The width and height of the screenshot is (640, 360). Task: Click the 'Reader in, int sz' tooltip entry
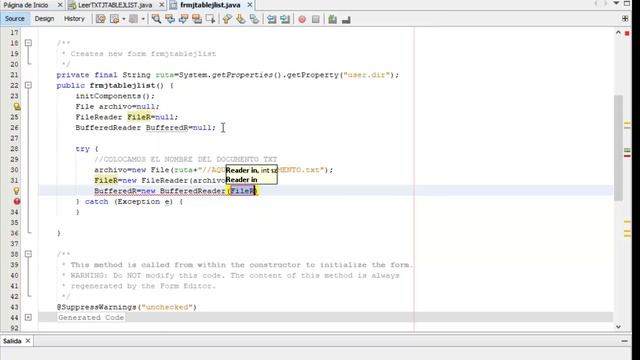pos(251,170)
